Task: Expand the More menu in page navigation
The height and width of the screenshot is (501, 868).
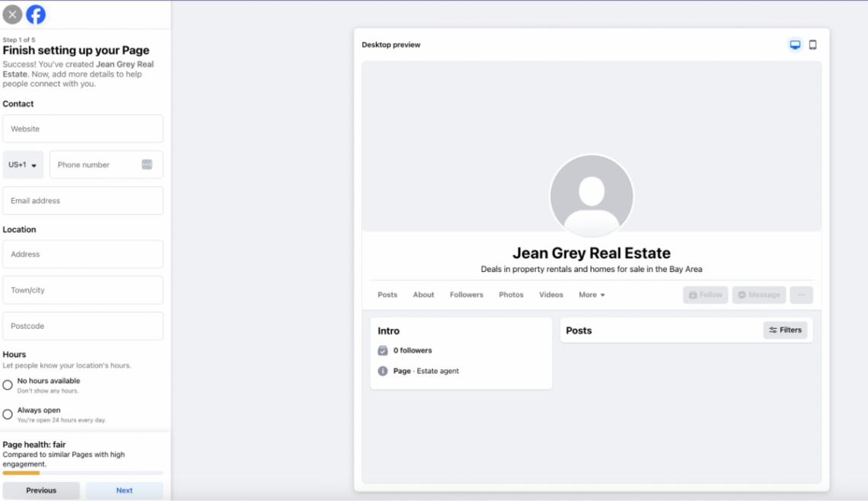Action: [592, 295]
